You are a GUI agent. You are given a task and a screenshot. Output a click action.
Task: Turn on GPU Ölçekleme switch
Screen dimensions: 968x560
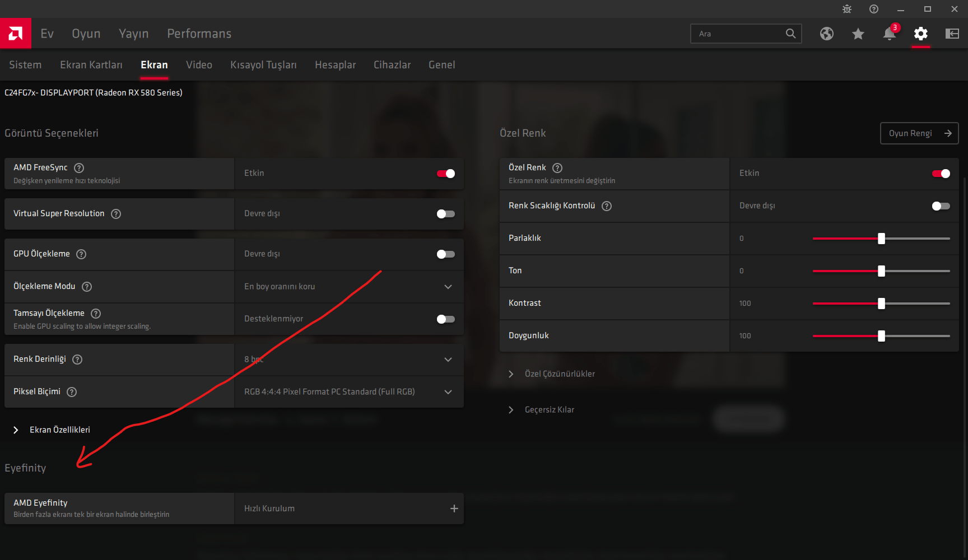446,254
